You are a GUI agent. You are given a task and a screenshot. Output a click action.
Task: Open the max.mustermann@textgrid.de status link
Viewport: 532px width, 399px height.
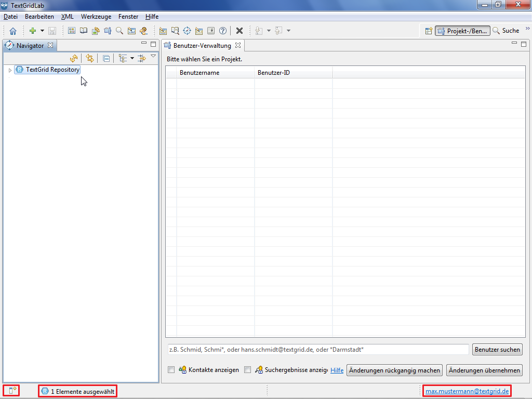coord(467,391)
